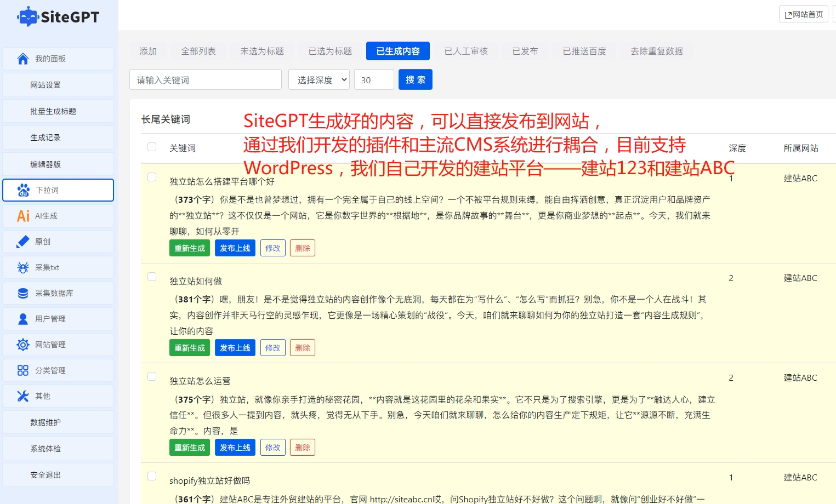Viewport: 836px width, 504px height.
Task: Open the 去除重复数据 tab
Action: click(657, 51)
